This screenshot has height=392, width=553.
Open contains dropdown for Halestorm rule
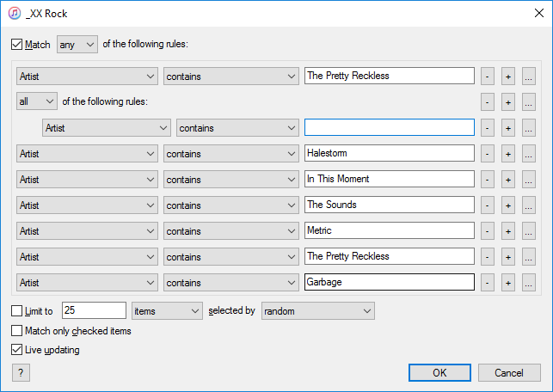230,154
